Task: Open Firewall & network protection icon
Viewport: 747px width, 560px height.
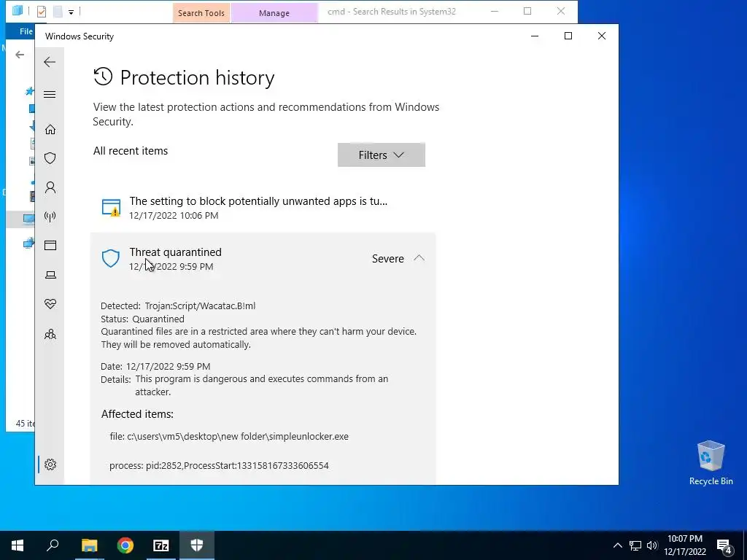Action: click(x=50, y=217)
